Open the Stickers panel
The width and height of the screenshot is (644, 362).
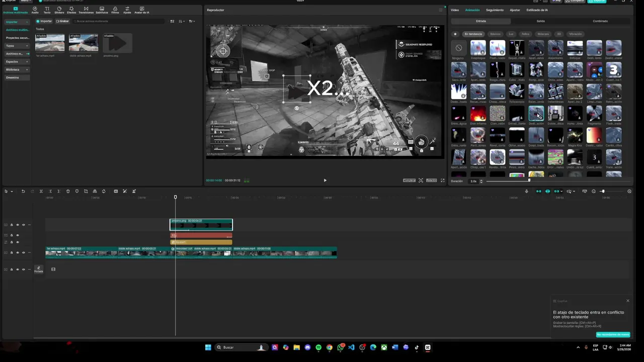tap(59, 10)
